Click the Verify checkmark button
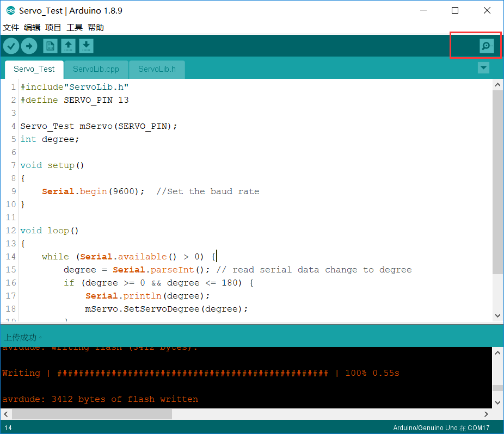Viewport: 504px width, 434px height. click(11, 46)
